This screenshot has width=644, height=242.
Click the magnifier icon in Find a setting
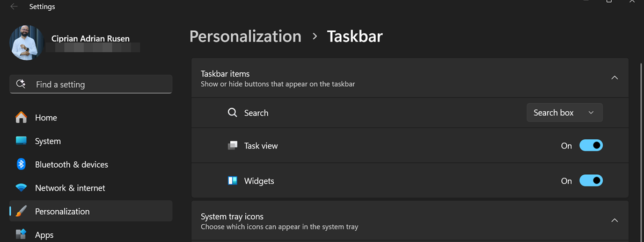21,84
